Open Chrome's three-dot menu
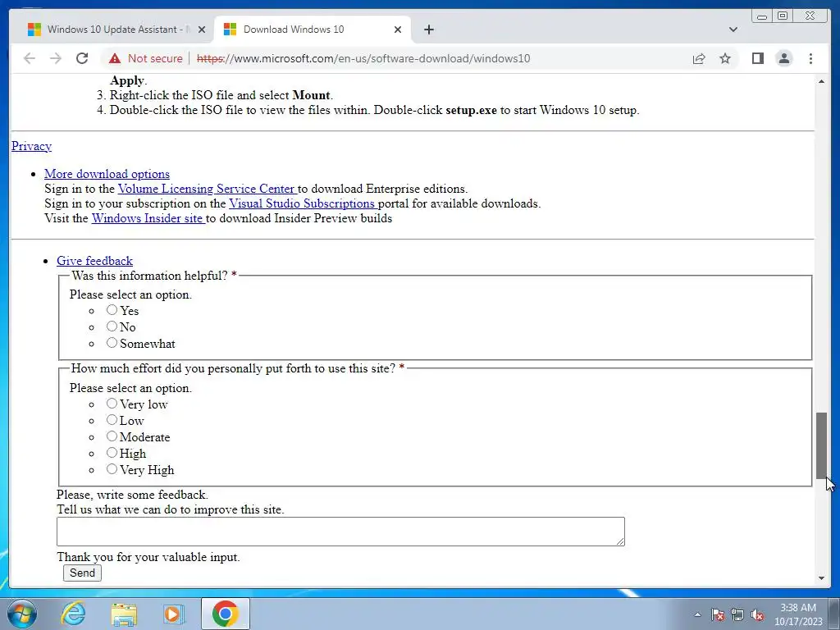The height and width of the screenshot is (630, 840). [810, 58]
